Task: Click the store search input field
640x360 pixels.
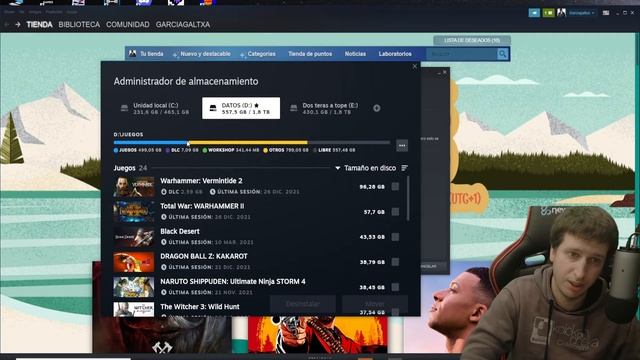Action: (462, 54)
